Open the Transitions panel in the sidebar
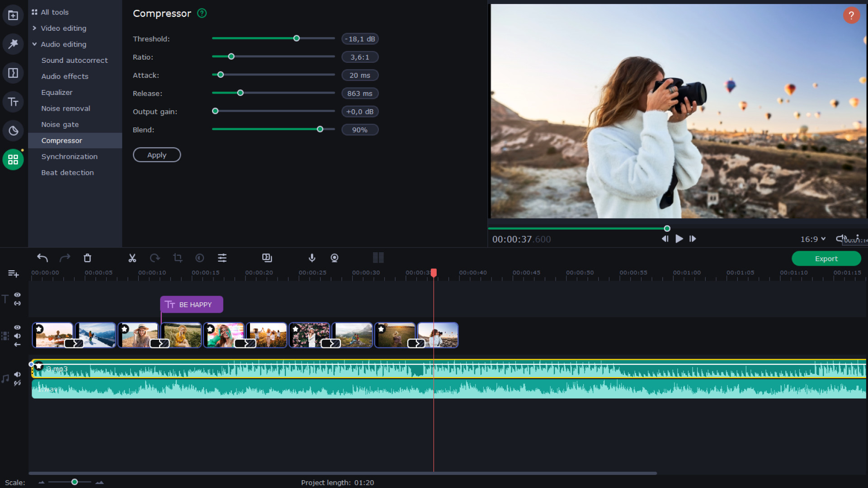The image size is (868, 488). pyautogui.click(x=13, y=73)
